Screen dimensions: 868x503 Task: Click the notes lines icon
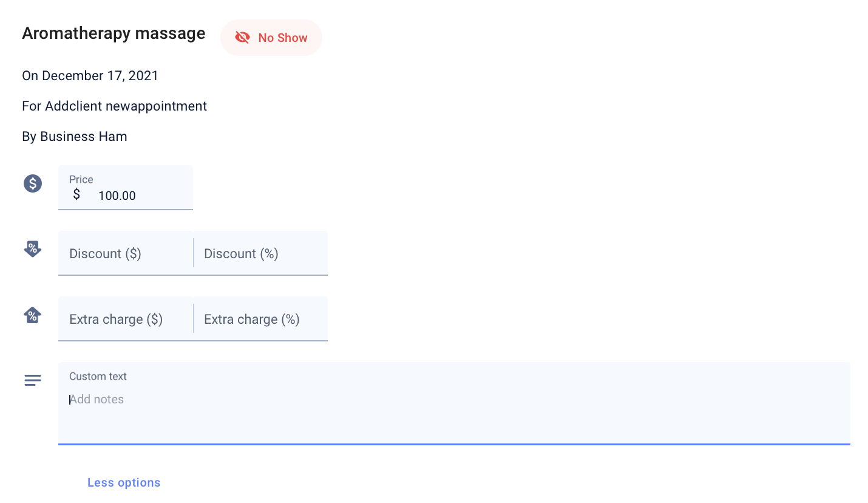[x=33, y=380]
